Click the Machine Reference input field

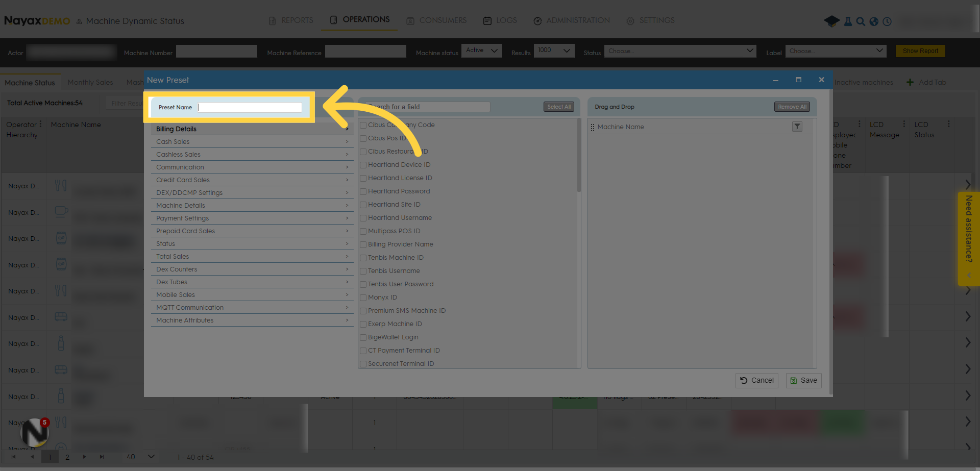[365, 52]
